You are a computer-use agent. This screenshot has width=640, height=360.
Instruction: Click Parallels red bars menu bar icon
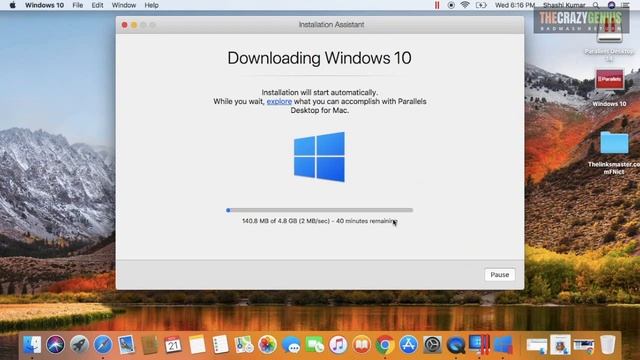click(437, 5)
